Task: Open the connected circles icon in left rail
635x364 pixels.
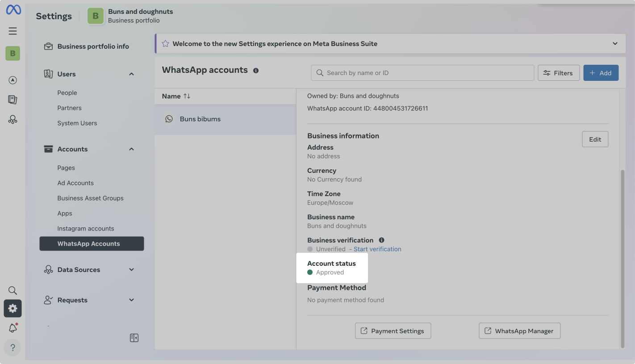Action: 13,119
